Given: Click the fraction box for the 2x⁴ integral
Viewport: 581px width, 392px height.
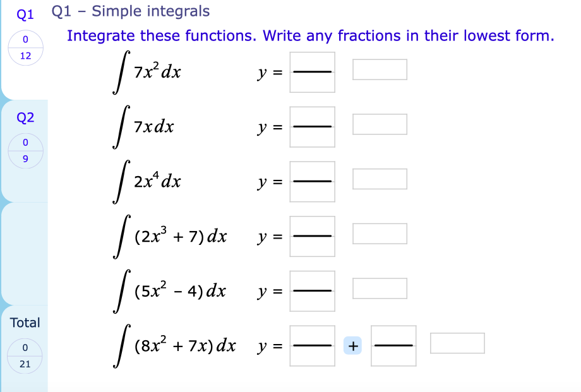Looking at the screenshot, I should 312,182.
